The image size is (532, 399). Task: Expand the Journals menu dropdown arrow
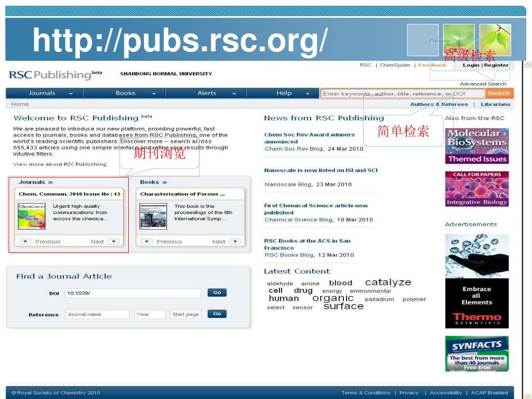71,94
